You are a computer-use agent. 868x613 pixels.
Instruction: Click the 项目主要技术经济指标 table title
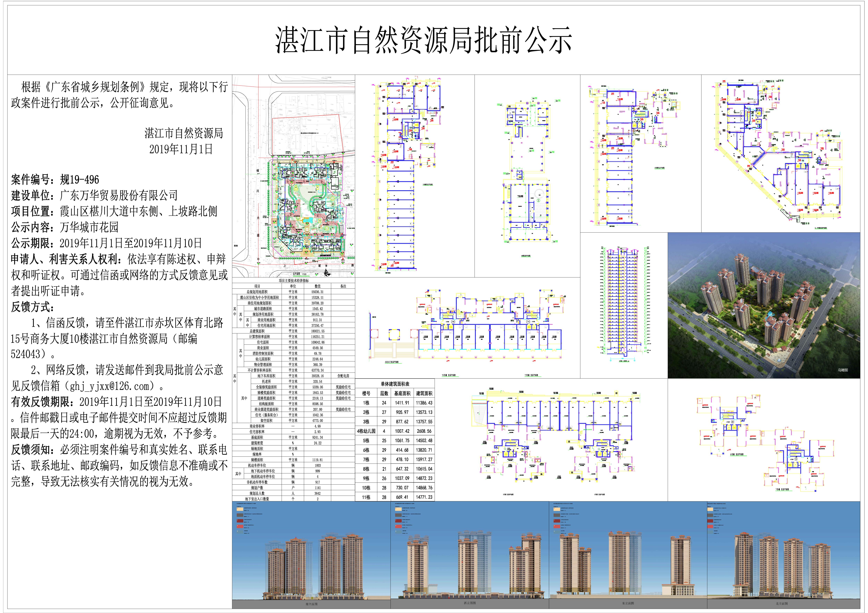point(294,281)
